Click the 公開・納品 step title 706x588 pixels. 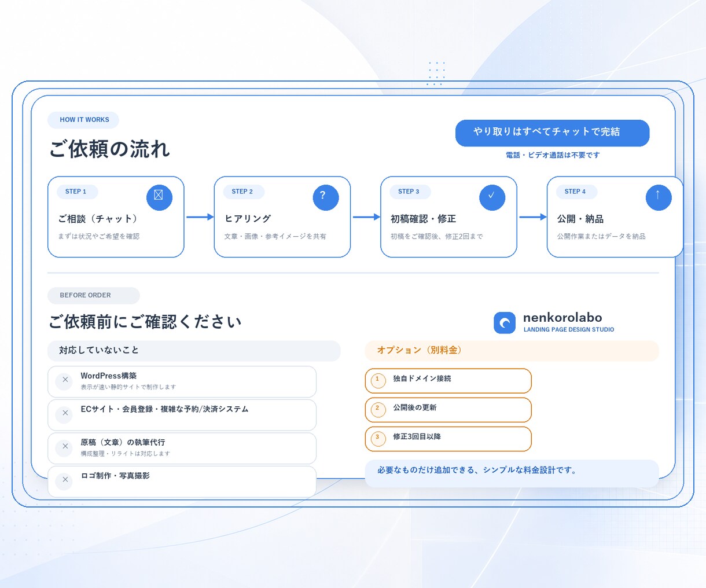point(580,219)
